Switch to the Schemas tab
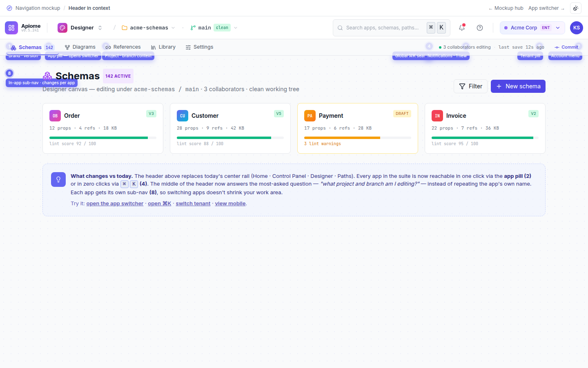Viewport: 588px width, 368px height. click(33, 47)
